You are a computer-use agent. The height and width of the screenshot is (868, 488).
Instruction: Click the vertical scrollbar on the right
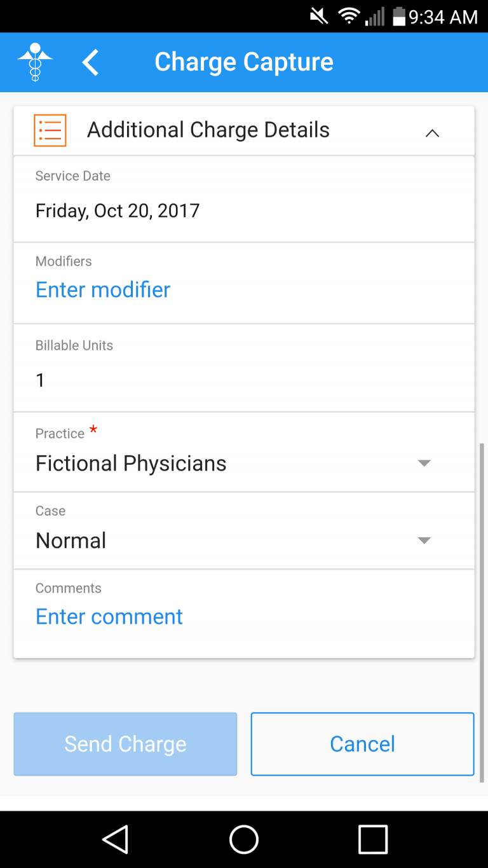coord(481,612)
